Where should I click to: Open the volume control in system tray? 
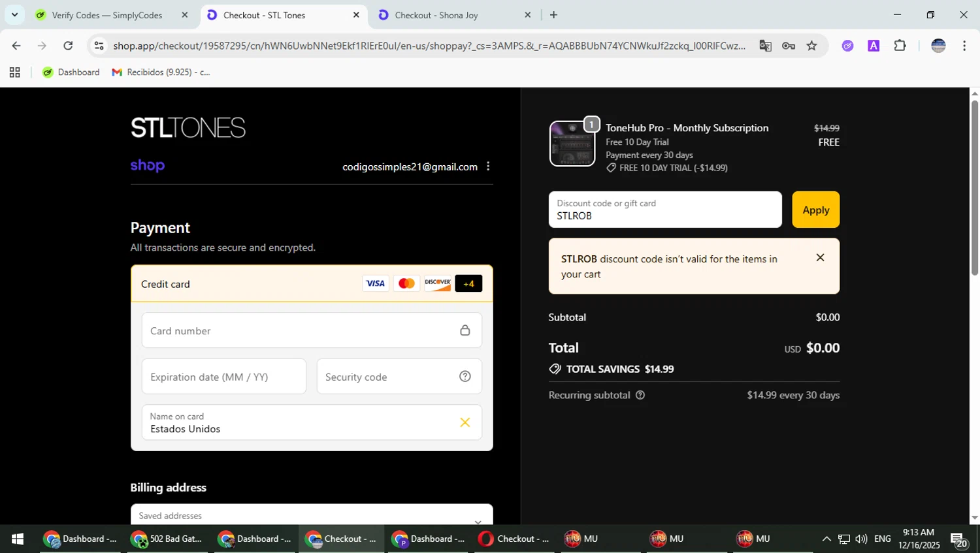click(861, 539)
